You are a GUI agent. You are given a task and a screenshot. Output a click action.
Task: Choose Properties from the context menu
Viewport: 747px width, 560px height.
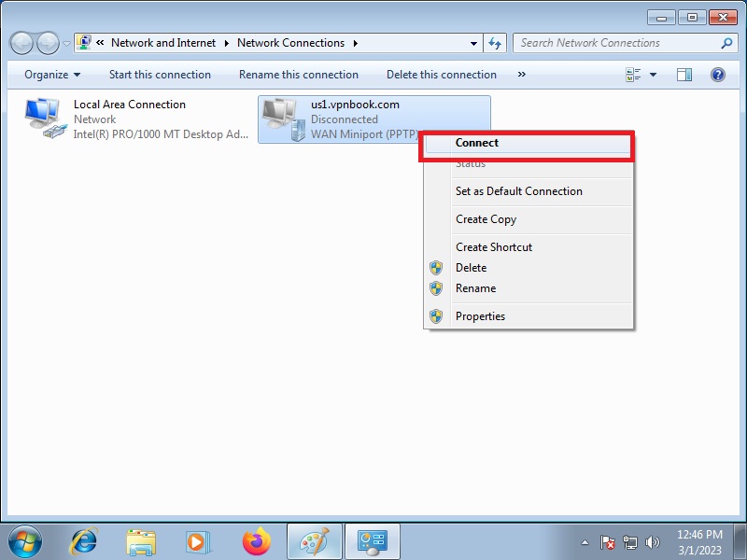(480, 316)
